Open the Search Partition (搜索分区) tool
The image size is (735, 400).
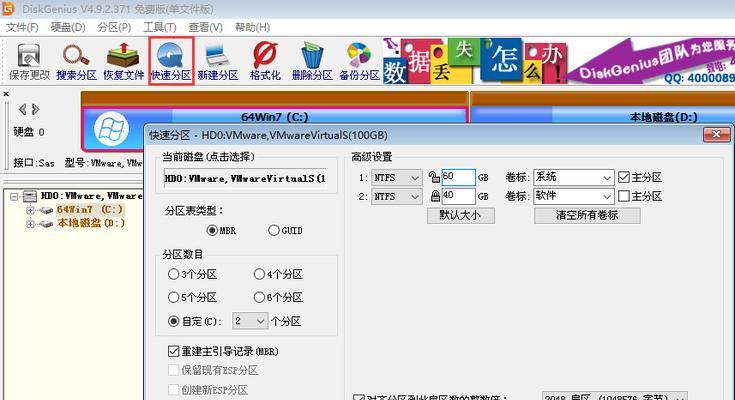(76, 61)
